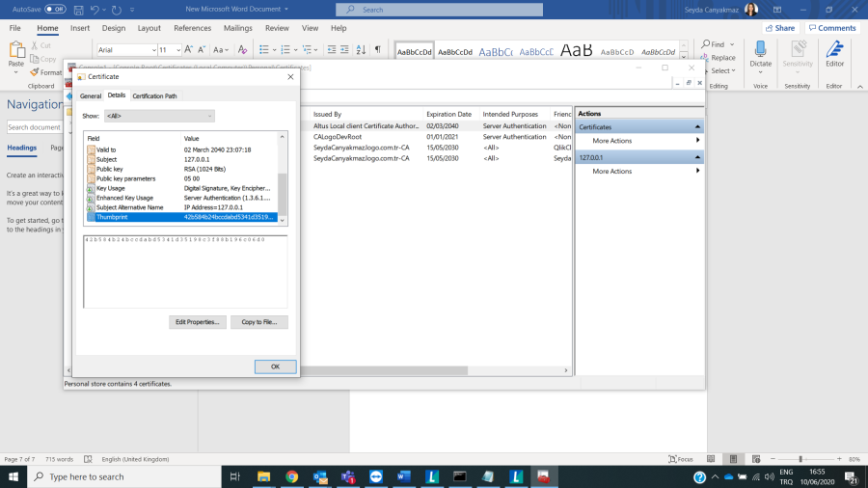Close the Certificate dialog with X
The height and width of the screenshot is (488, 868).
[x=290, y=77]
